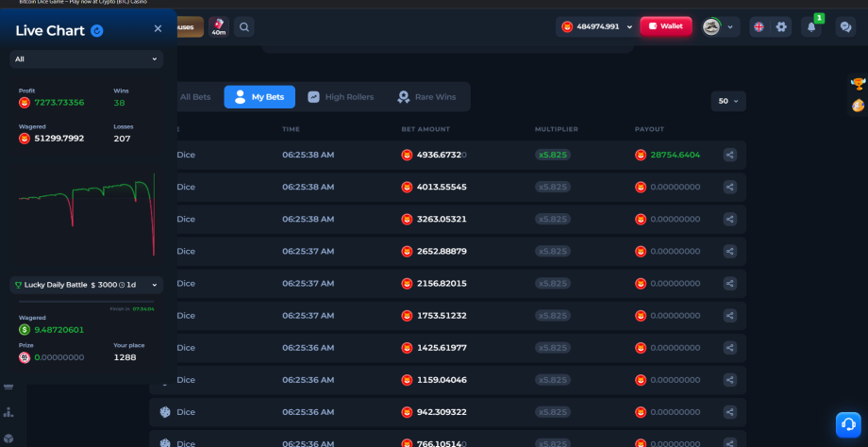Viewport: 868px width, 447px height.
Task: Click the battle wagered amount 9.48720601
Action: (59, 330)
